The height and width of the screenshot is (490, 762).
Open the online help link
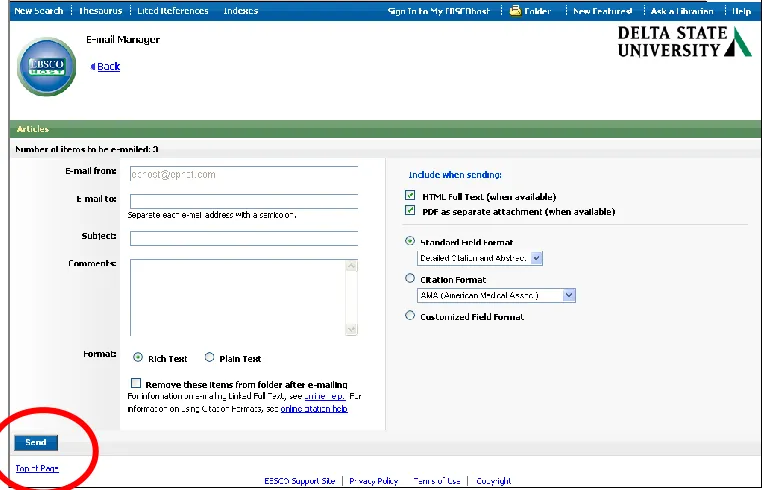coord(325,396)
